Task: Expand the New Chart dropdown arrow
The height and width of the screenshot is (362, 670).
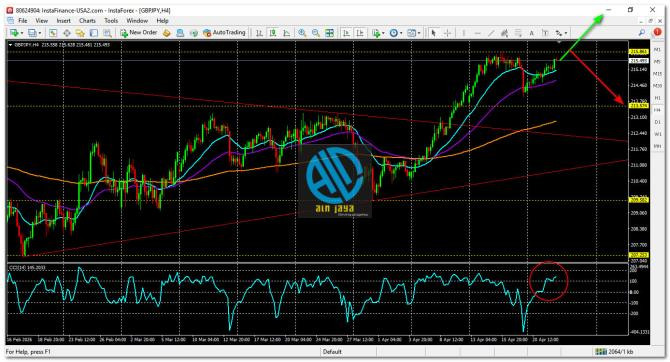Action: tap(22, 33)
